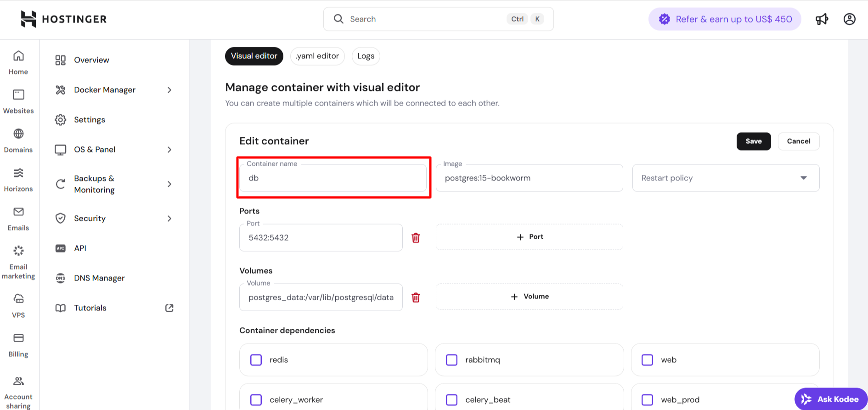Open Billing section
Image resolution: width=868 pixels, height=410 pixels.
(18, 345)
